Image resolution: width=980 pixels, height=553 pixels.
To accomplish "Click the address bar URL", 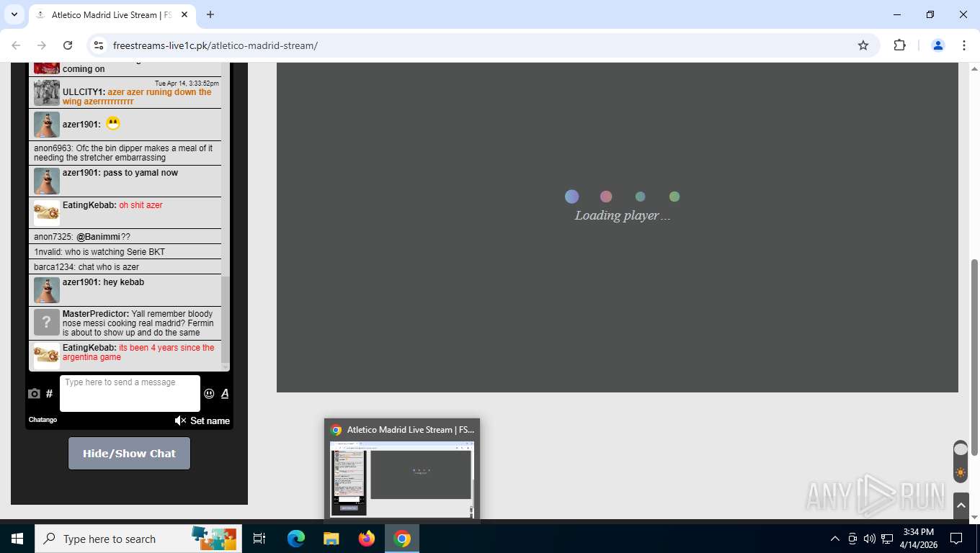I will [x=215, y=45].
